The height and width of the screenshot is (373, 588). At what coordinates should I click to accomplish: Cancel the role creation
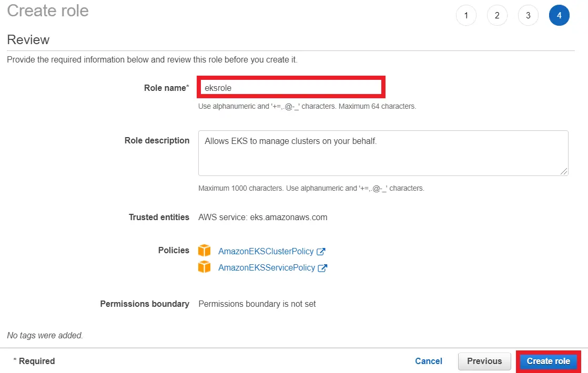click(x=428, y=361)
